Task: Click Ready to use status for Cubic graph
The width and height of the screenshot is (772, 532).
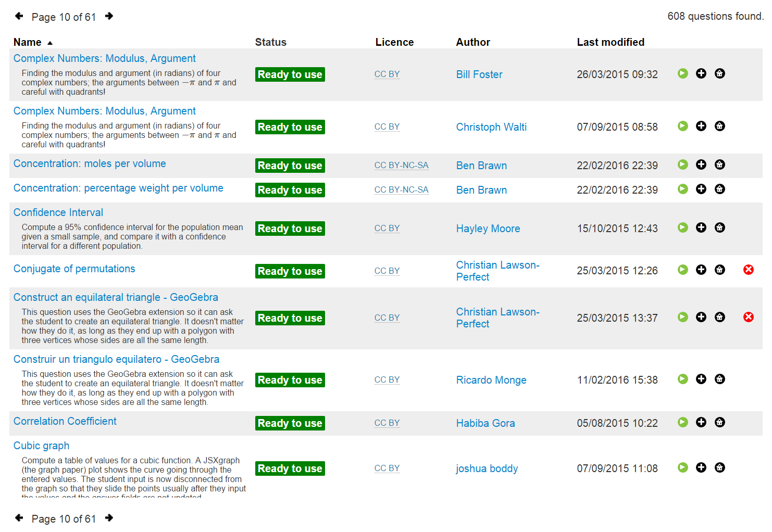Action: pyautogui.click(x=290, y=468)
